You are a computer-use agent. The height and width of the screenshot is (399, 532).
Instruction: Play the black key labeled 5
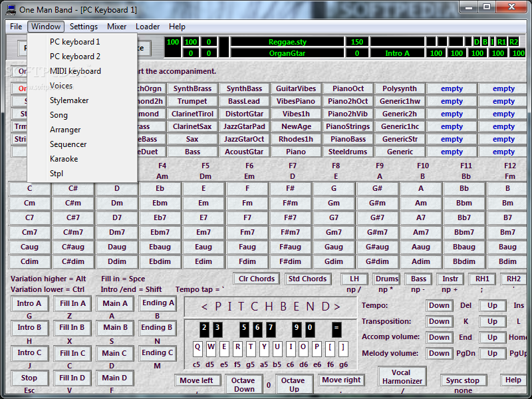tap(244, 329)
